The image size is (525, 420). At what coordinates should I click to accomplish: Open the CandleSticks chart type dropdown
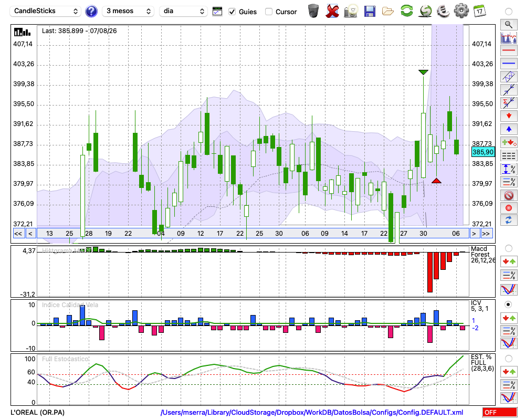point(46,11)
